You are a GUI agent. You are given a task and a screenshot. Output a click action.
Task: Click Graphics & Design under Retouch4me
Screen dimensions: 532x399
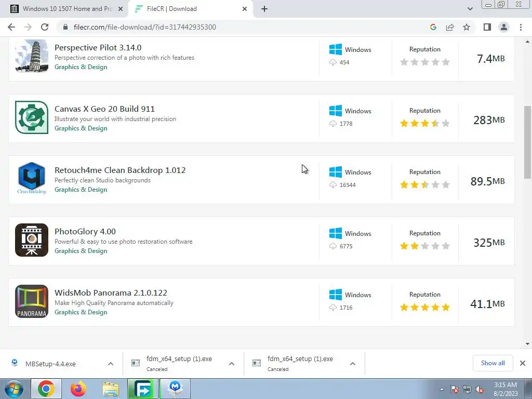tap(81, 190)
